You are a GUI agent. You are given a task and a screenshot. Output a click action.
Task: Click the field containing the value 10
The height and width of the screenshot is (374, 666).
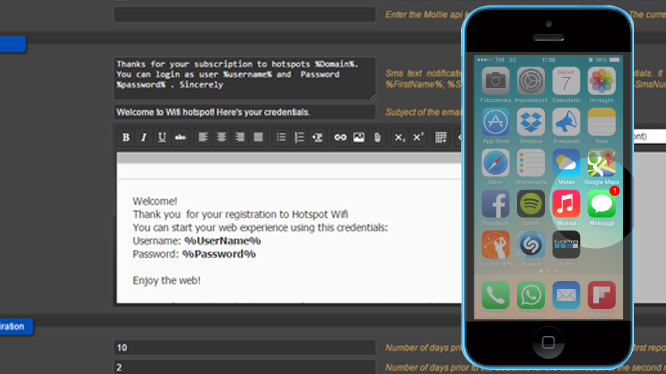pyautogui.click(x=245, y=348)
